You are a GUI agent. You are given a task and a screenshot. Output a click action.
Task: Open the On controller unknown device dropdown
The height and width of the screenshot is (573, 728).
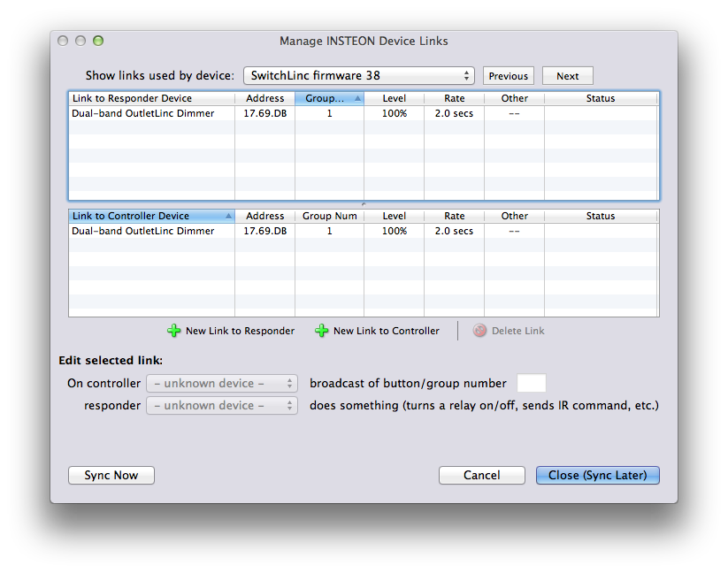pos(222,383)
